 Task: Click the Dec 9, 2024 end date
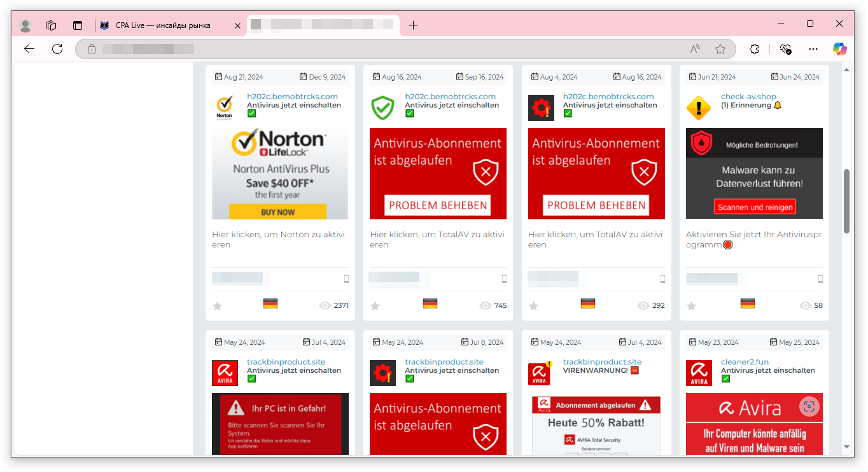coord(323,77)
